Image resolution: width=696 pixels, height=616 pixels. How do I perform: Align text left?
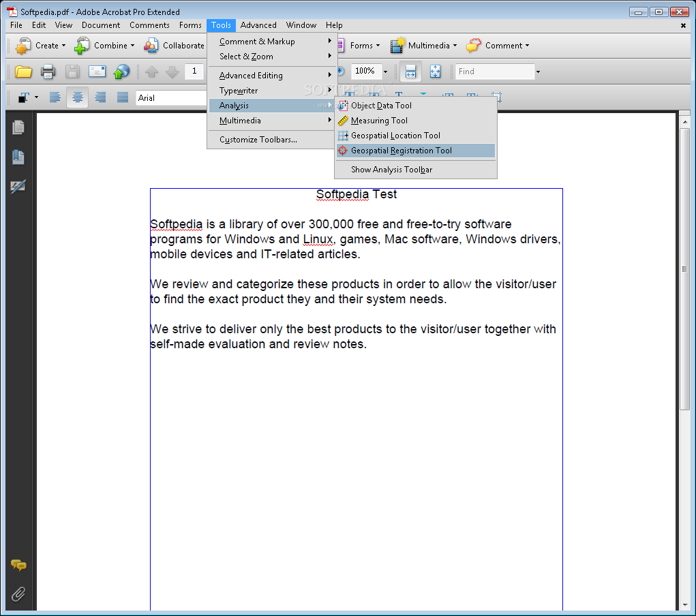55,97
